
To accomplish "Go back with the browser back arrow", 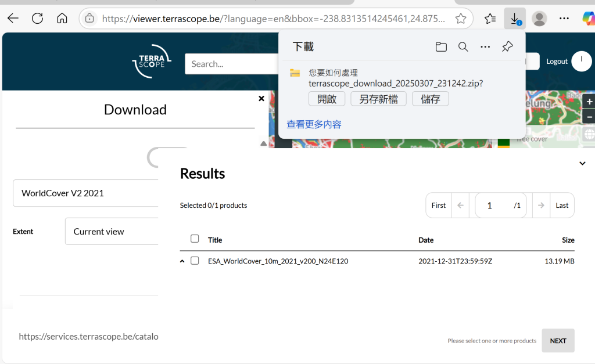I will (13, 18).
